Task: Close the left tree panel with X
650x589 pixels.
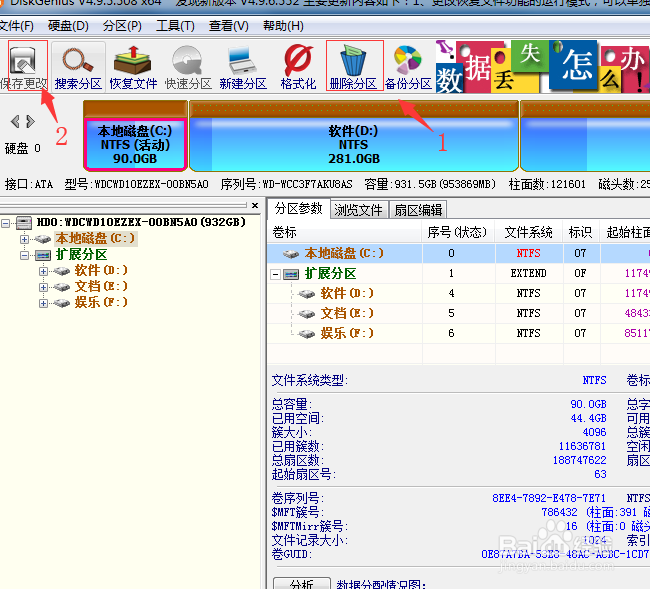Action: pos(255,205)
